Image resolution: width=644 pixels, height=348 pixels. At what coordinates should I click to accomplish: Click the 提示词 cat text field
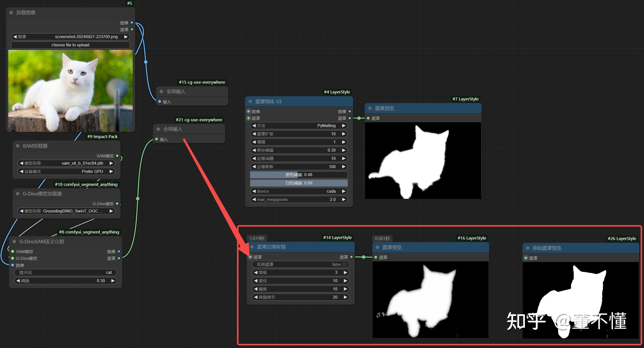(x=65, y=272)
